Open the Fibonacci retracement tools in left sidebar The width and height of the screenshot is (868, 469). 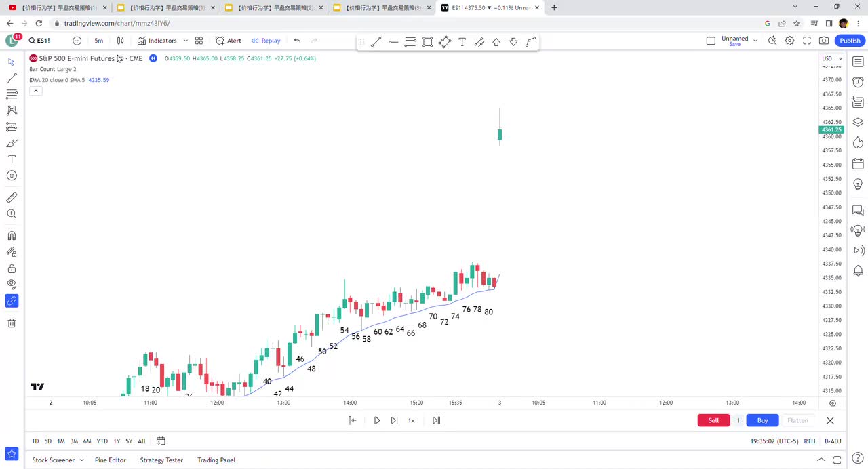[12, 94]
